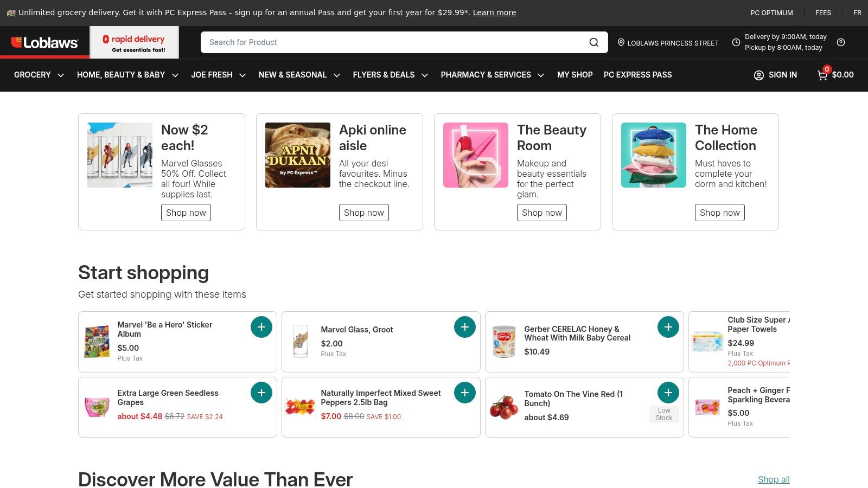Click the search magnifier icon

tap(594, 42)
